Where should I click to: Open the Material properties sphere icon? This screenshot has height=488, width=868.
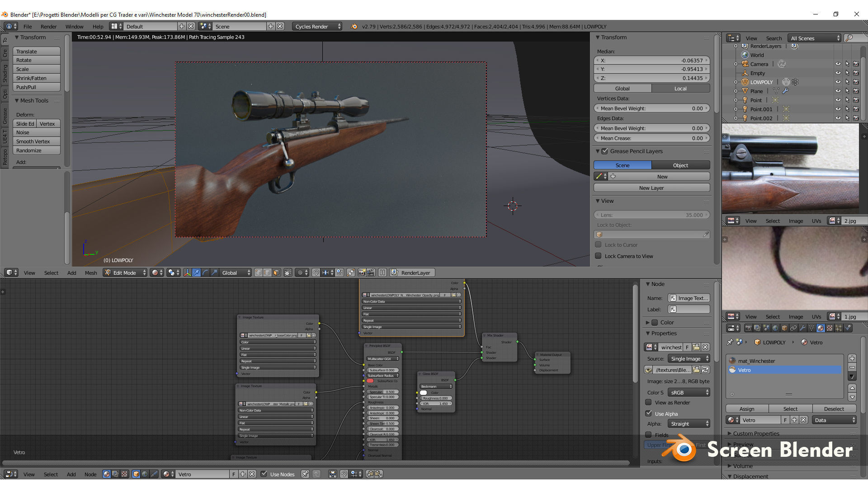(x=821, y=328)
